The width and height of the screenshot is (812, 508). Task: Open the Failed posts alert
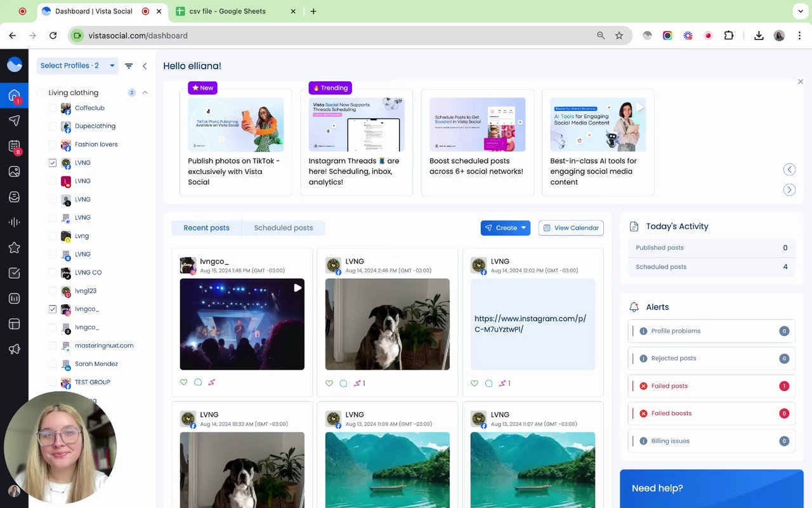point(711,386)
